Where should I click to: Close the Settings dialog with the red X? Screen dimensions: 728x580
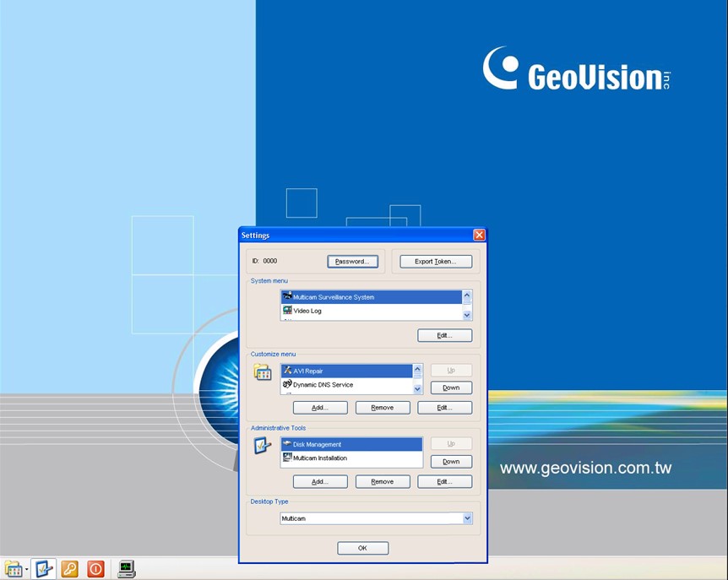479,236
